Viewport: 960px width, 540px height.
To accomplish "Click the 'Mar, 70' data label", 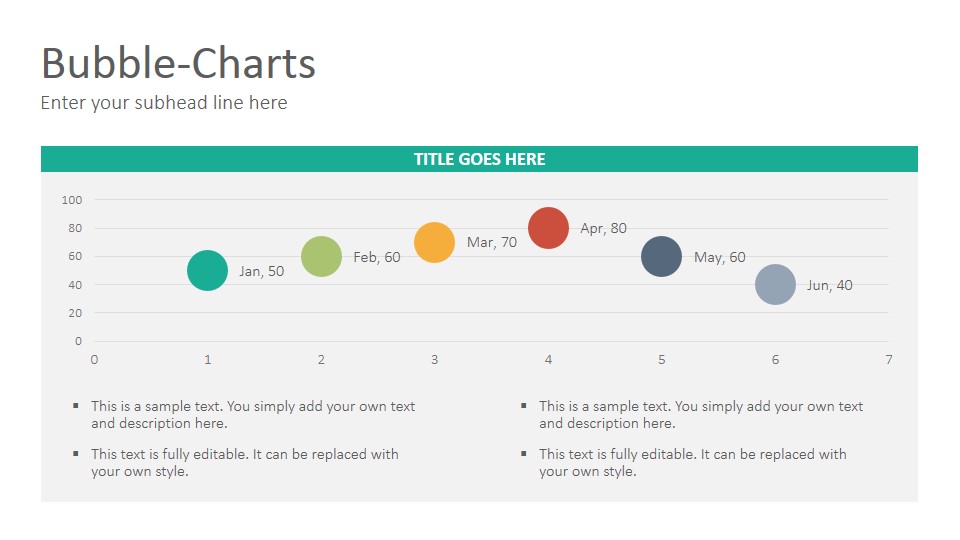I will [x=492, y=242].
